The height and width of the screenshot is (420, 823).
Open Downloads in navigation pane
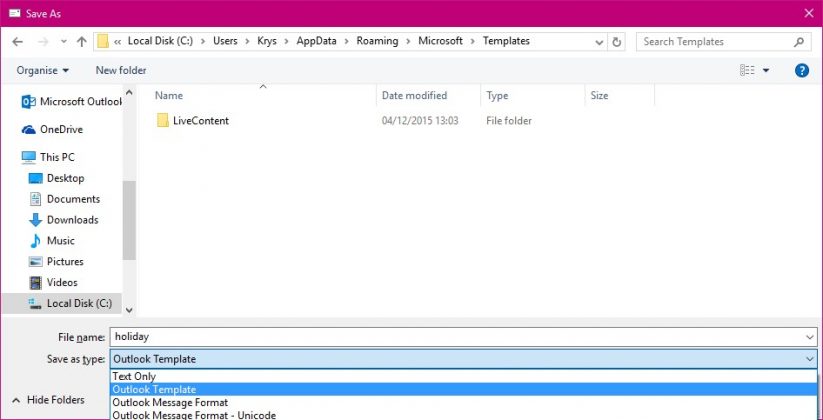63,220
